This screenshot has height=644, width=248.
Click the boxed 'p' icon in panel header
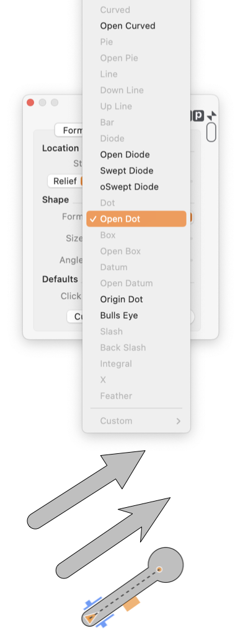pyautogui.click(x=198, y=116)
